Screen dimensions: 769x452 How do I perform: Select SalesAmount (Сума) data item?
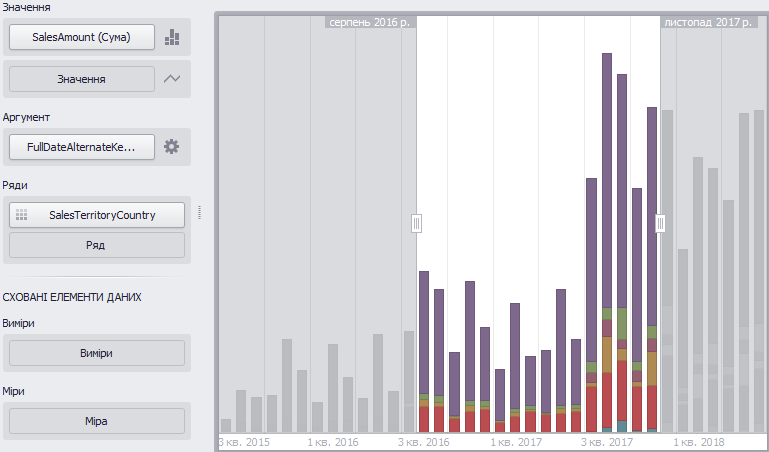(82, 37)
